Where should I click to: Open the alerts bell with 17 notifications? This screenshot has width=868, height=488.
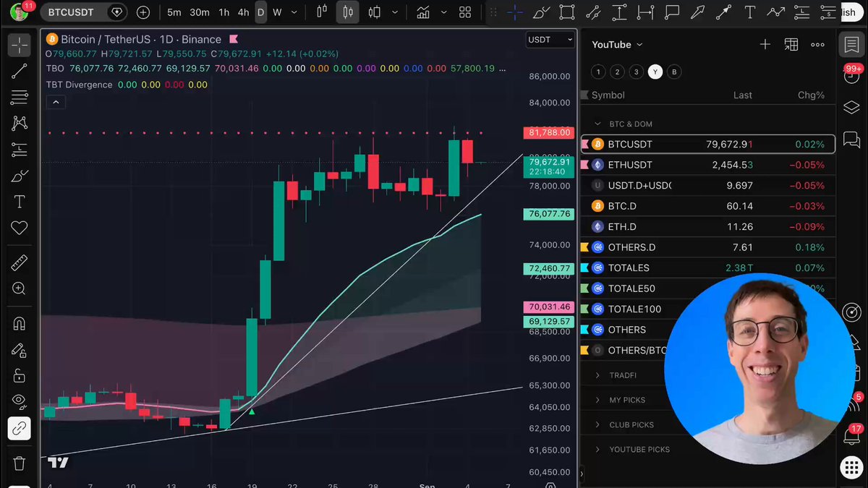[x=851, y=436]
